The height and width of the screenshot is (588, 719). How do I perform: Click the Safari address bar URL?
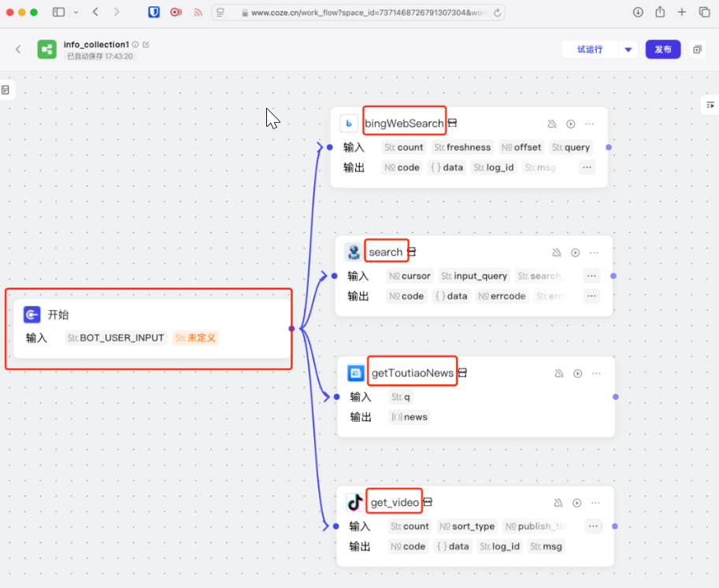(368, 13)
